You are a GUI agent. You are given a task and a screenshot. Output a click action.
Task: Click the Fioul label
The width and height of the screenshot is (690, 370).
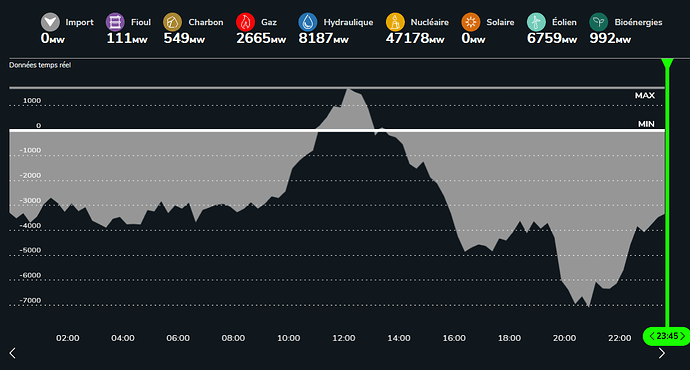point(141,22)
